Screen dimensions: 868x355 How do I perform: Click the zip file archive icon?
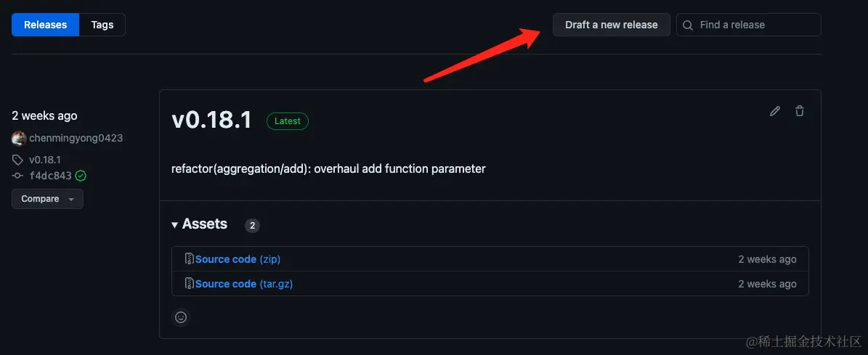pyautogui.click(x=189, y=259)
